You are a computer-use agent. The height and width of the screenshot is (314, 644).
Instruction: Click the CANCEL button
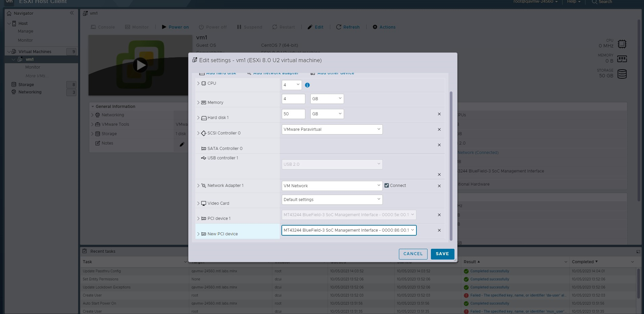pyautogui.click(x=413, y=254)
